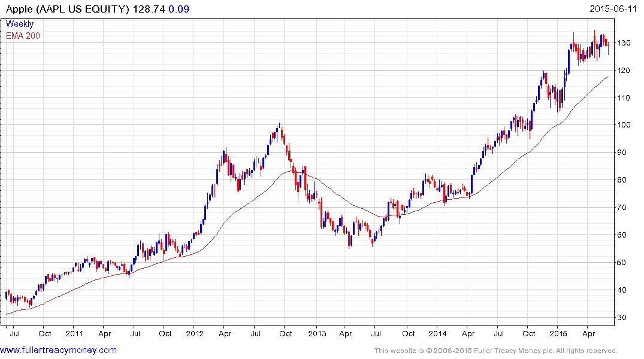Click the 50 price axis label

coord(622,263)
